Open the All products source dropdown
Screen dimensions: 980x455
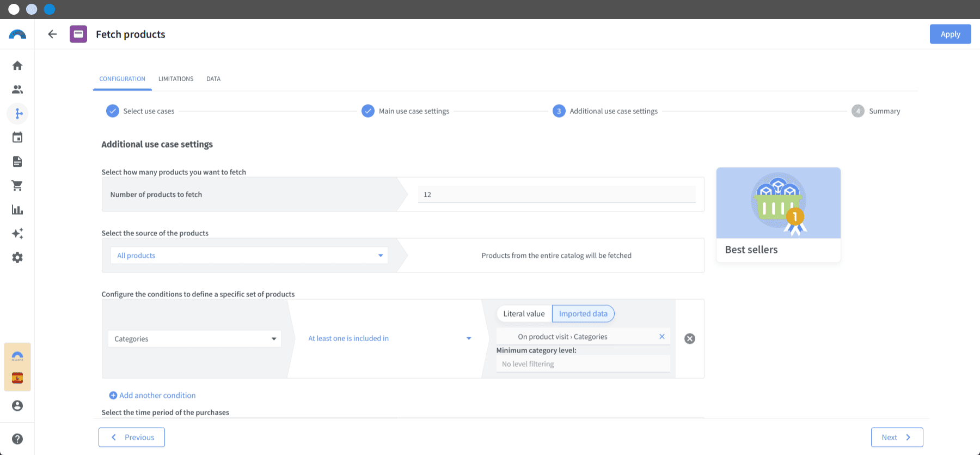pos(249,256)
